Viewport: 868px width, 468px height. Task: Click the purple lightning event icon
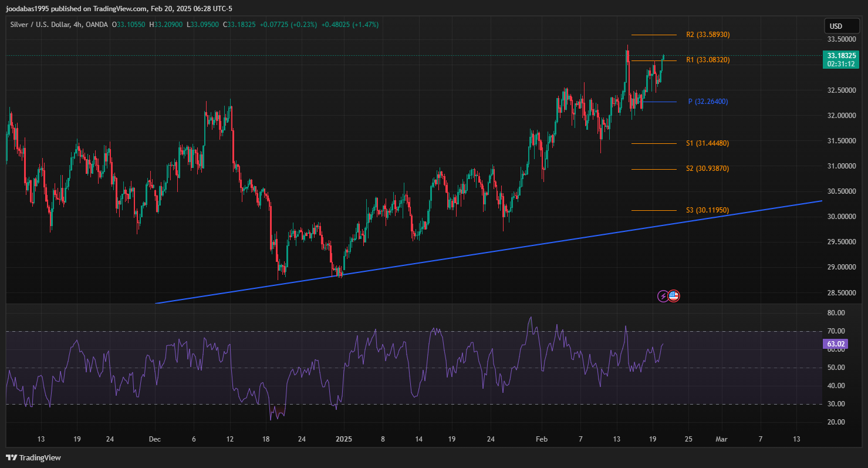pyautogui.click(x=663, y=296)
